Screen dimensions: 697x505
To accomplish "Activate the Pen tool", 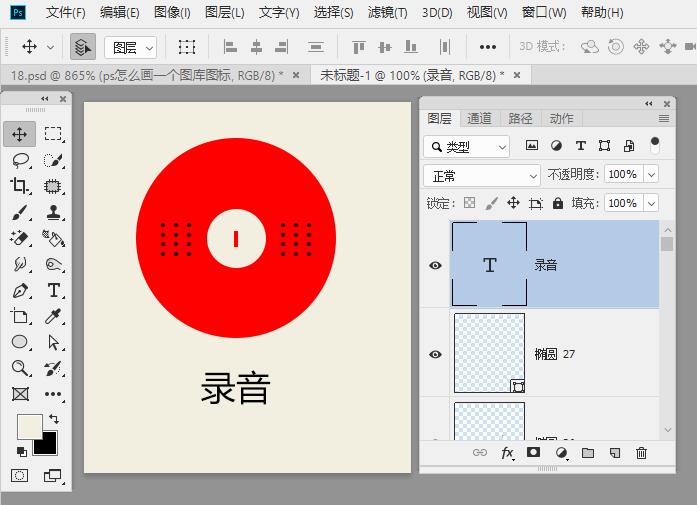I will pyautogui.click(x=20, y=291).
